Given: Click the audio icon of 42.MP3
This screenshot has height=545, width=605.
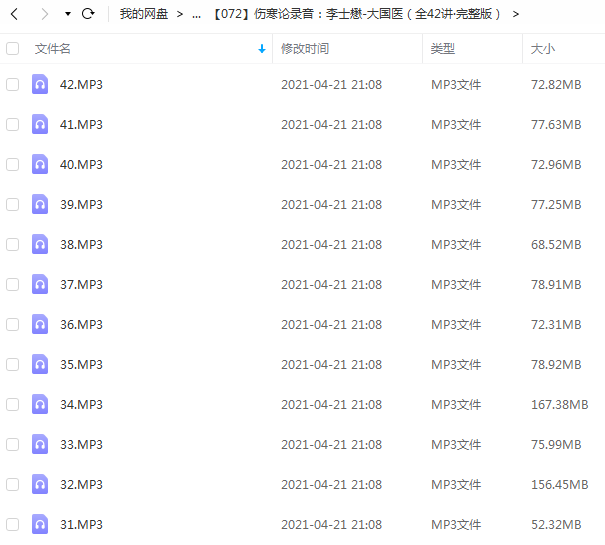Looking at the screenshot, I should pyautogui.click(x=40, y=84).
